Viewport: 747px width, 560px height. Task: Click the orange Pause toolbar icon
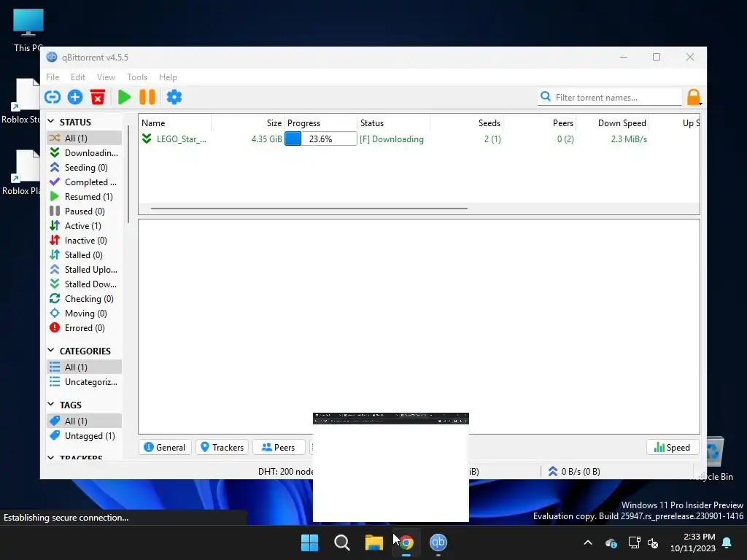(x=147, y=97)
